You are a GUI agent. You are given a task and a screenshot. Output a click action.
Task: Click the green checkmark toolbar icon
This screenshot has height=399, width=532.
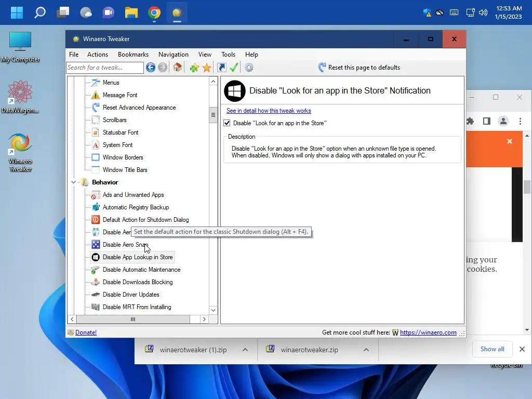click(x=234, y=67)
